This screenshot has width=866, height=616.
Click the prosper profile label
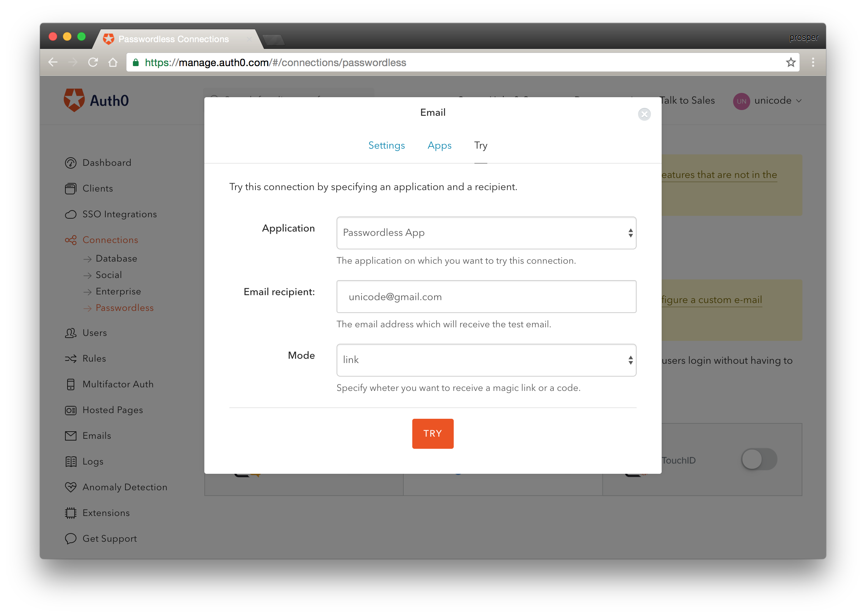tap(803, 38)
